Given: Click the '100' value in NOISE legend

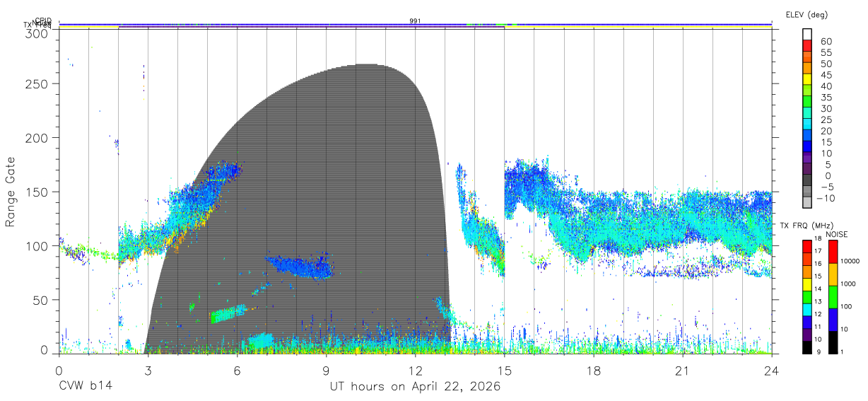Looking at the screenshot, I should click(848, 306).
